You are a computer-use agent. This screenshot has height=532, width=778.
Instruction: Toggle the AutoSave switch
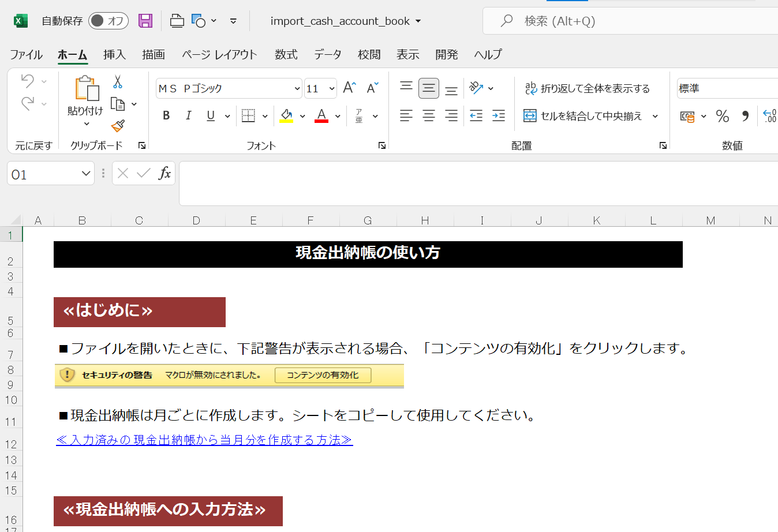pos(109,21)
